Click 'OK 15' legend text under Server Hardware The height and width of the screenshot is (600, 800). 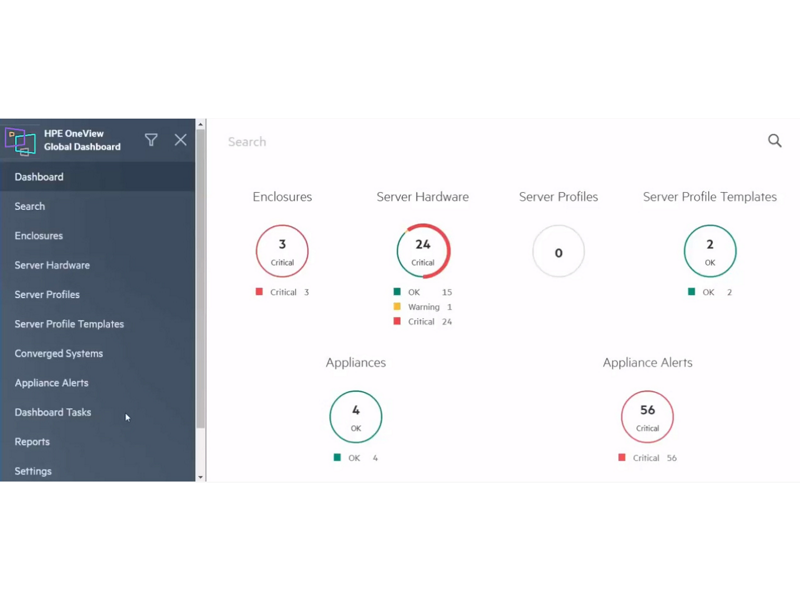430,292
